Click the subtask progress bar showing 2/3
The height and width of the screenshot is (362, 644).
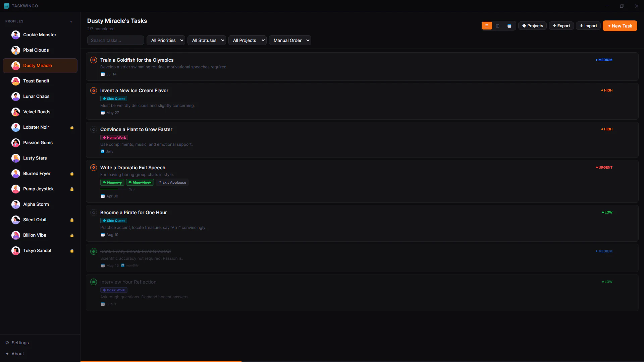[114, 189]
